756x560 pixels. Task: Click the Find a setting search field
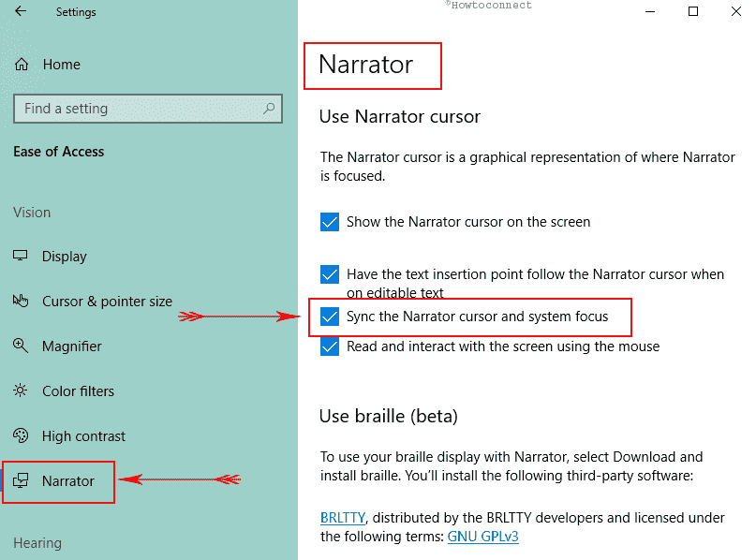click(x=147, y=109)
